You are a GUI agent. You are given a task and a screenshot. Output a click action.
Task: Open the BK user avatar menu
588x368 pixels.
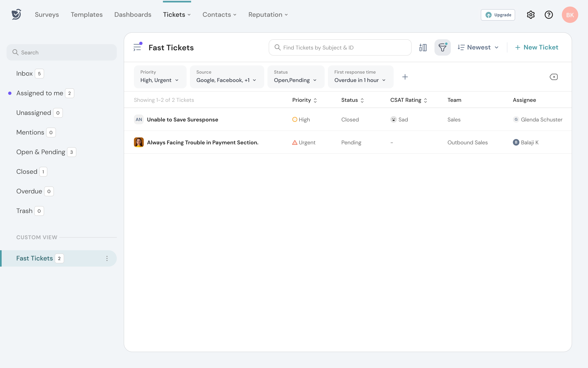click(x=570, y=15)
